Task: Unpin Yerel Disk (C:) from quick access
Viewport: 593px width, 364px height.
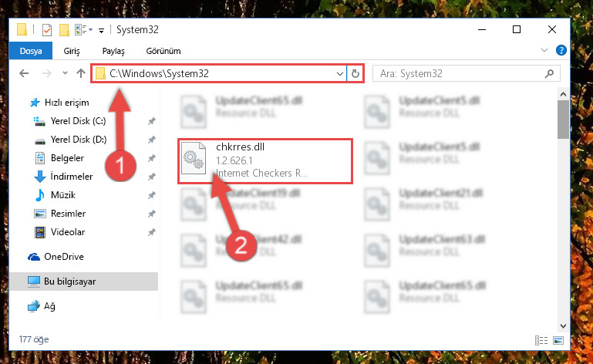Action: tap(152, 121)
